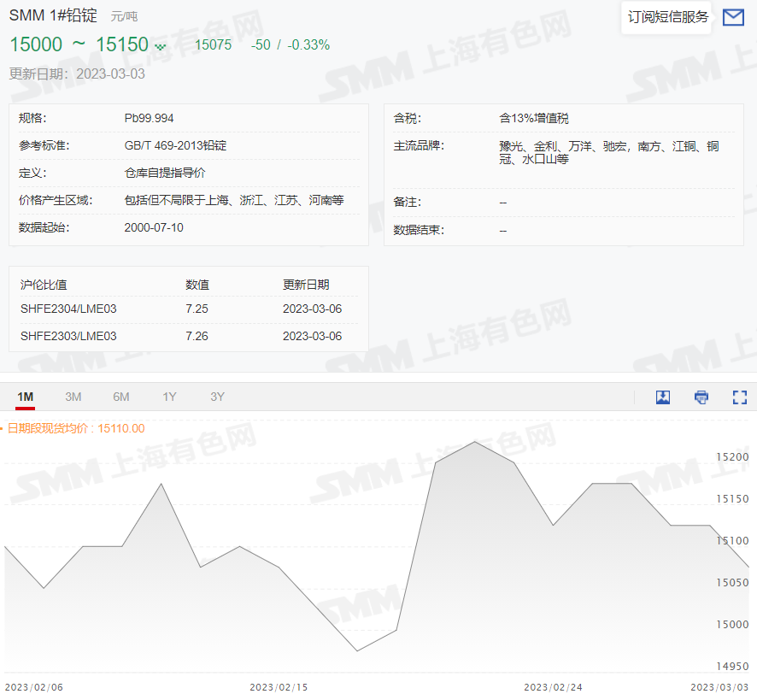Click the SHFE2304/LME03 ratio entry
Image resolution: width=757 pixels, height=700 pixels.
click(x=68, y=309)
